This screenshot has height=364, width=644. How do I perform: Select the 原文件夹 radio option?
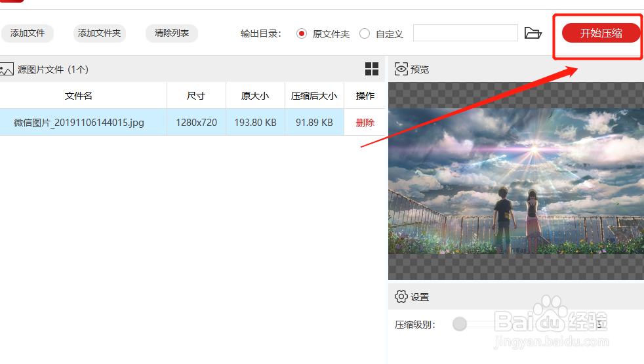302,33
